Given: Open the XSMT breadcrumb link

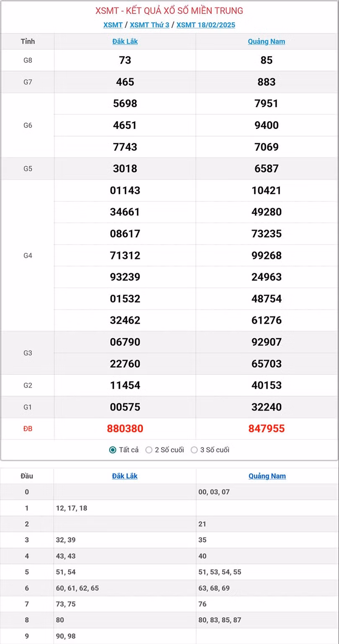Looking at the screenshot, I should click(x=113, y=25).
